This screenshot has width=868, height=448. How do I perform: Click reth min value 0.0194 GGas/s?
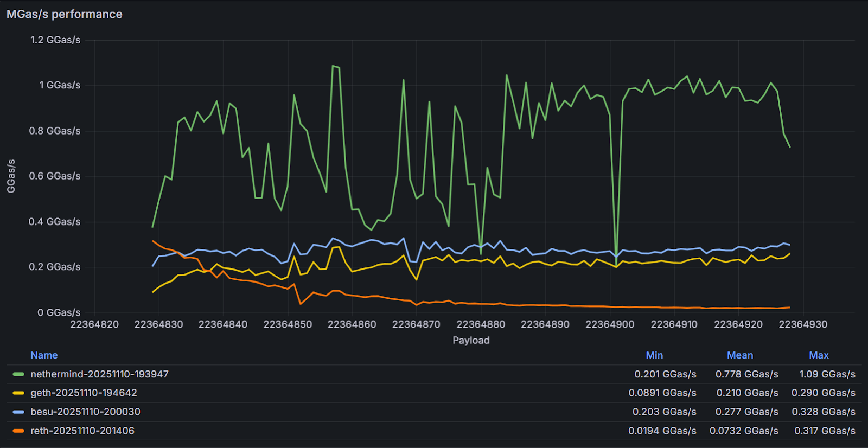(662, 431)
